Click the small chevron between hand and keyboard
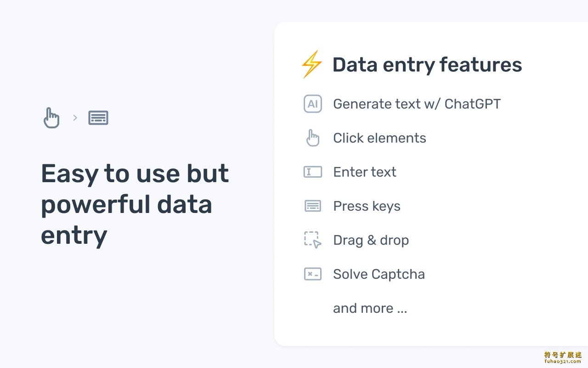The image size is (588, 368). coord(75,118)
